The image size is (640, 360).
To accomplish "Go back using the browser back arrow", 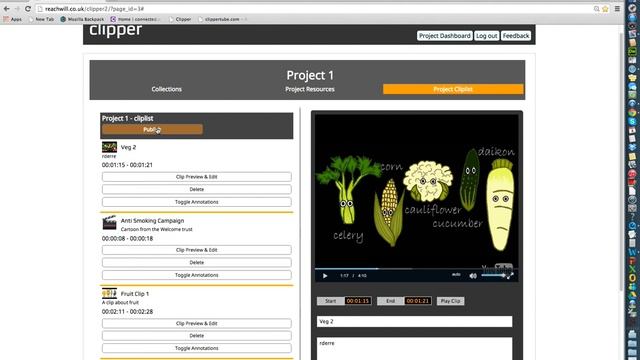I will [7, 9].
